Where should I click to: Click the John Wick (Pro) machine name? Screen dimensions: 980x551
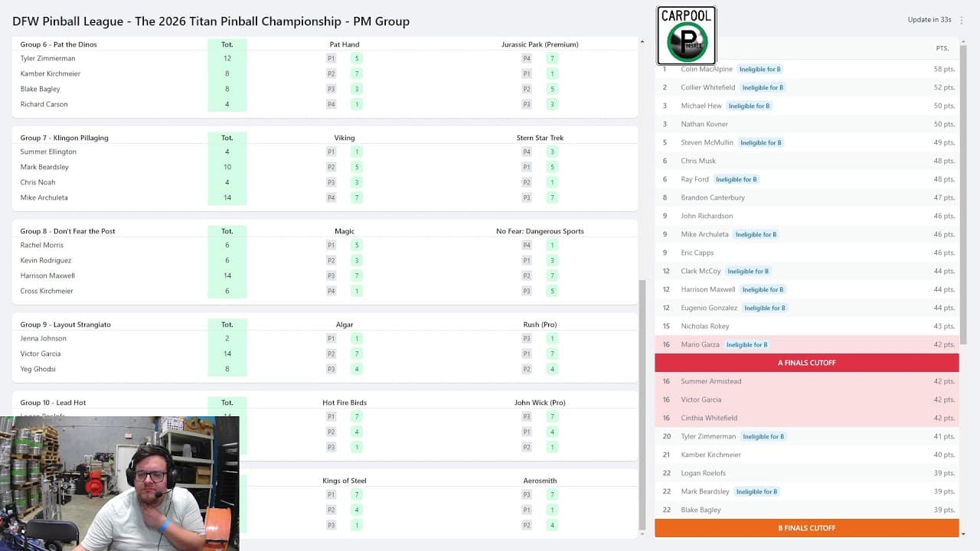pos(540,403)
